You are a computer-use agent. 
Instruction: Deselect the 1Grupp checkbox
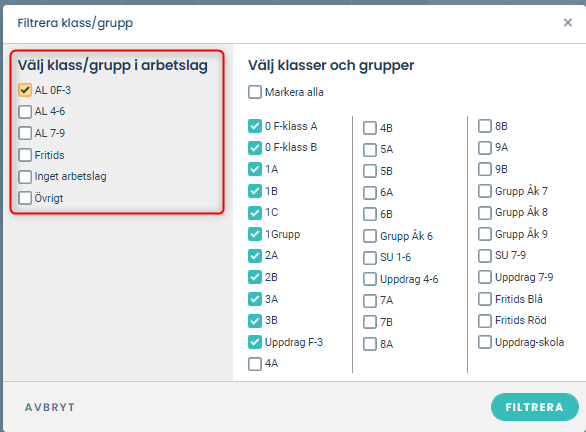click(255, 234)
